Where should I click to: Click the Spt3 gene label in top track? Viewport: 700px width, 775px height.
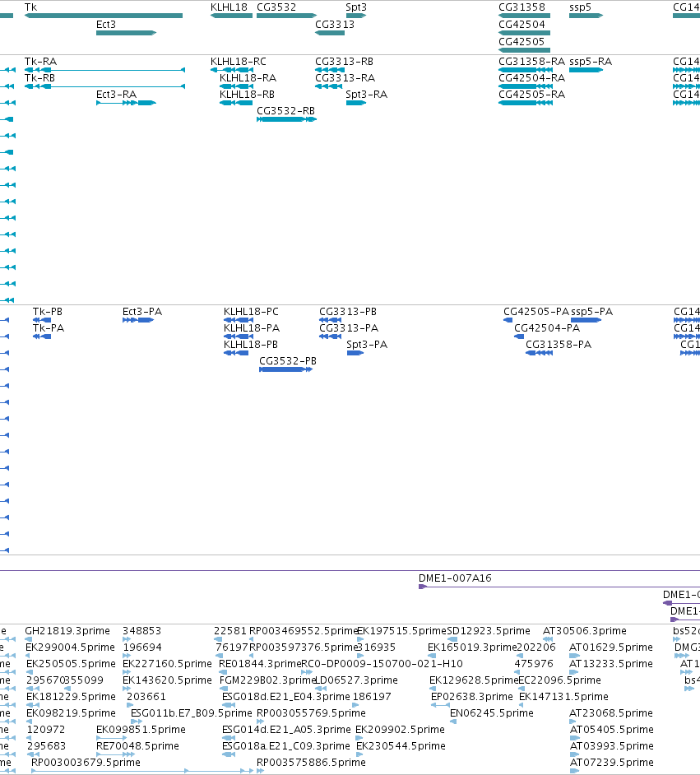(356, 7)
